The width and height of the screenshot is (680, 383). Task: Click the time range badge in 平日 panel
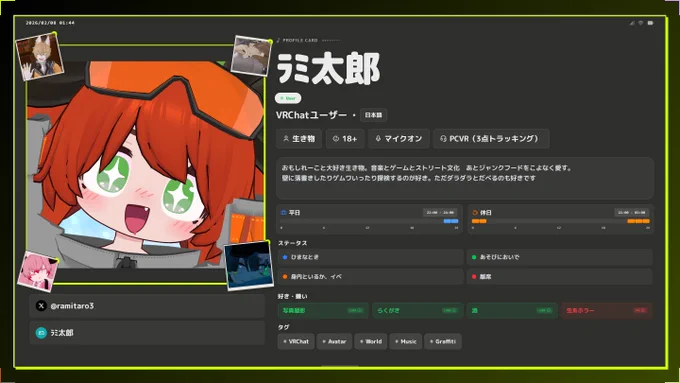[440, 213]
